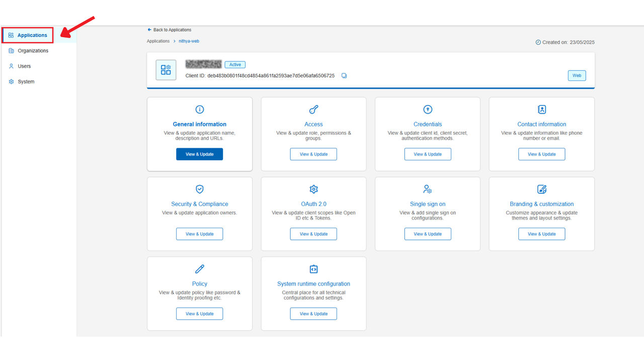Click the Single sign on user icon

(x=428, y=189)
